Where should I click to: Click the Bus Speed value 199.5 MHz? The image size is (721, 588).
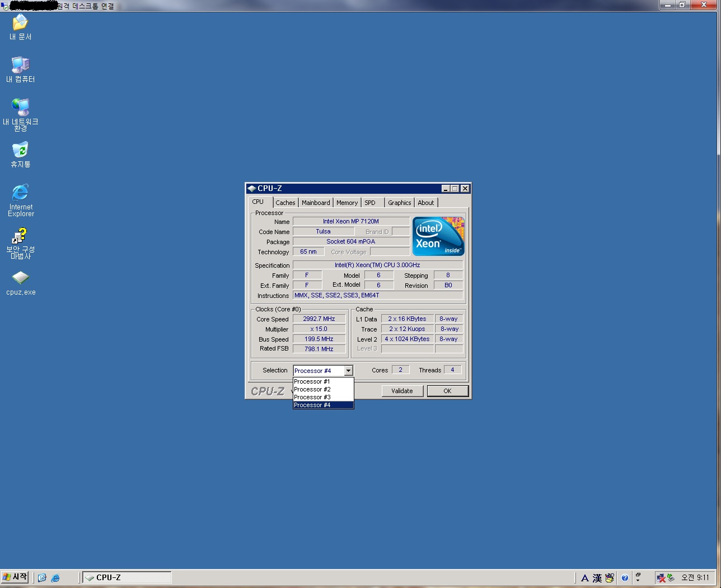319,339
